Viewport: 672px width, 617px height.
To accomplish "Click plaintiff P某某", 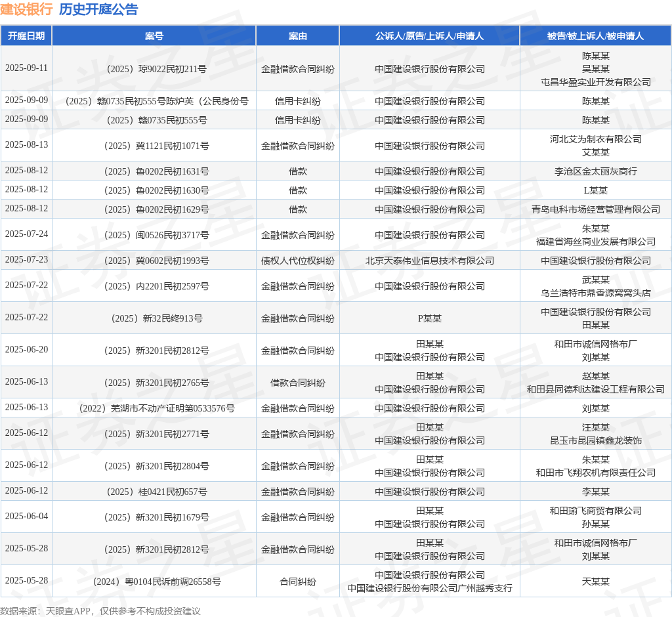I will pos(429,318).
